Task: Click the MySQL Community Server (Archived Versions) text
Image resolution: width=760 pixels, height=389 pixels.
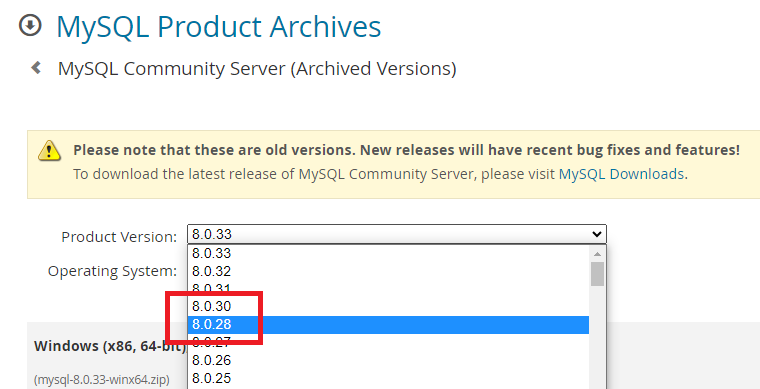Action: pyautogui.click(x=257, y=68)
